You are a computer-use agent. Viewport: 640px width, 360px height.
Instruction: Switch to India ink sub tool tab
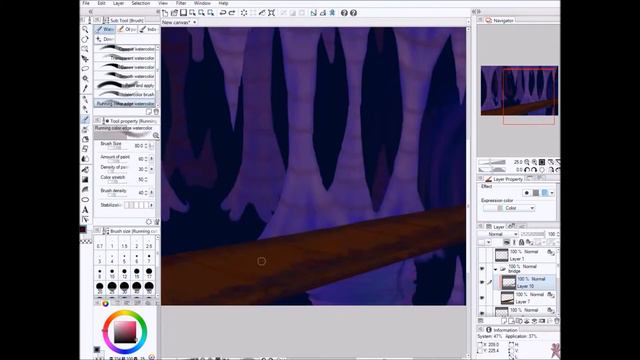click(x=148, y=29)
